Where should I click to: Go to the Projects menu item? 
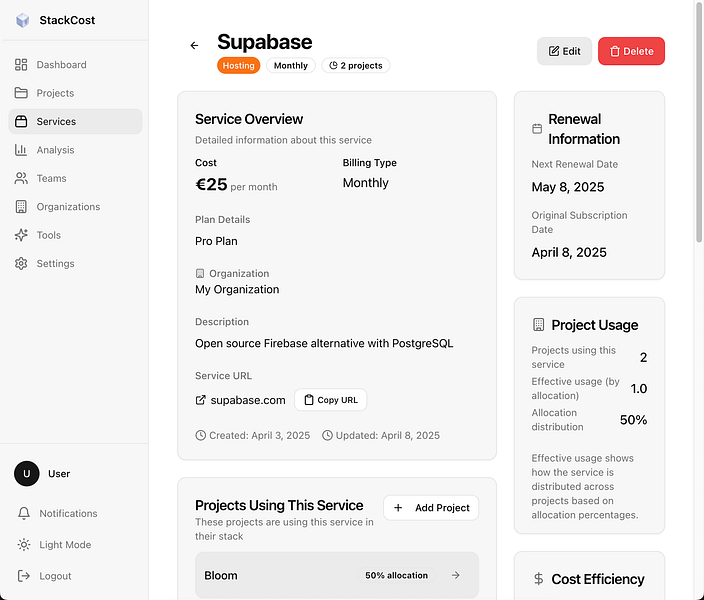[55, 93]
